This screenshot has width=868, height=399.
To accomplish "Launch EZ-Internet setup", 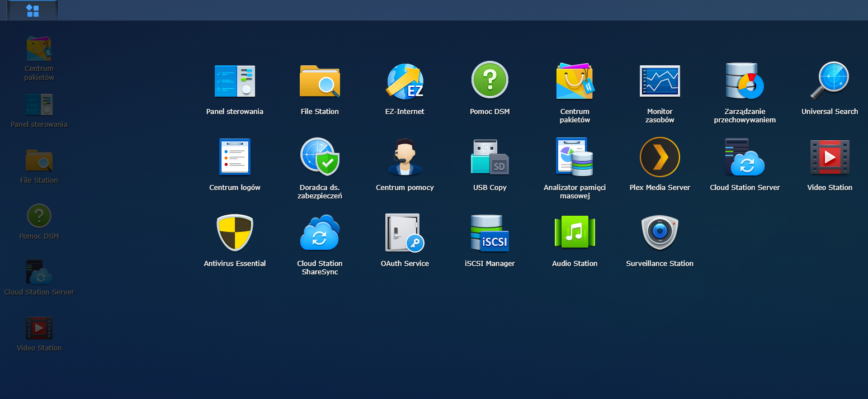I will 404,80.
